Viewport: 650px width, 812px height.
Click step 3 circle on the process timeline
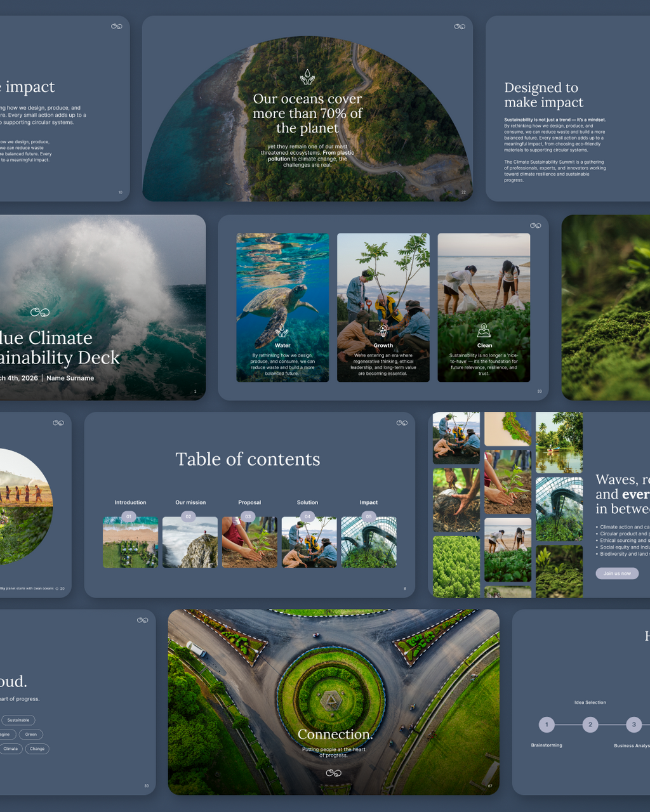point(633,724)
